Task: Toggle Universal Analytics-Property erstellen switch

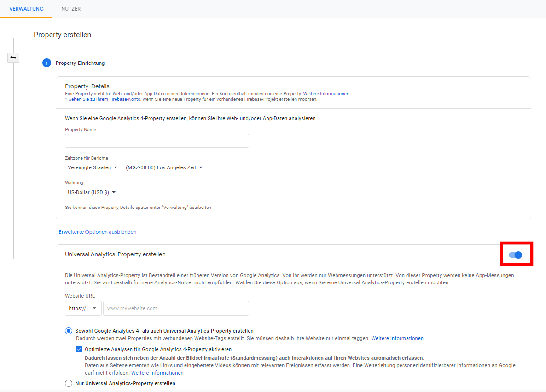Action: 515,255
